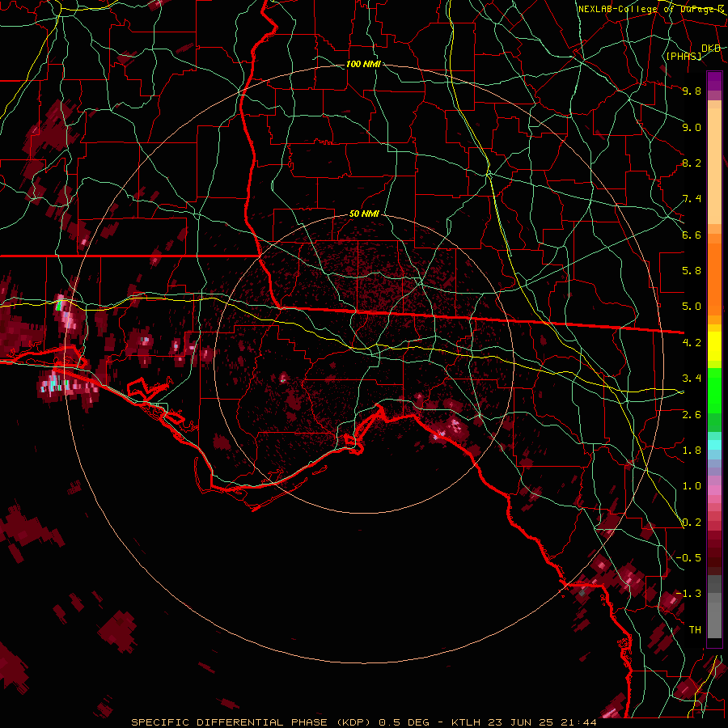Click the -1.3 legend scale value
Viewport: 728px width, 728px height.
point(688,594)
